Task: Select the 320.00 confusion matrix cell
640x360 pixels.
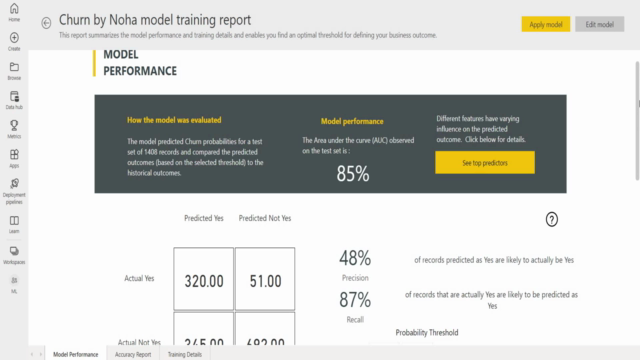Action: (x=204, y=279)
